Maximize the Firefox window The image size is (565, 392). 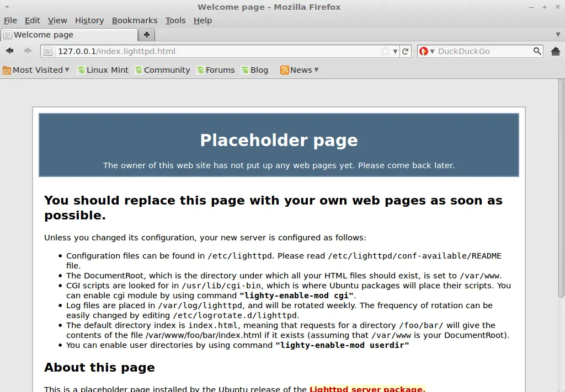tap(545, 7)
